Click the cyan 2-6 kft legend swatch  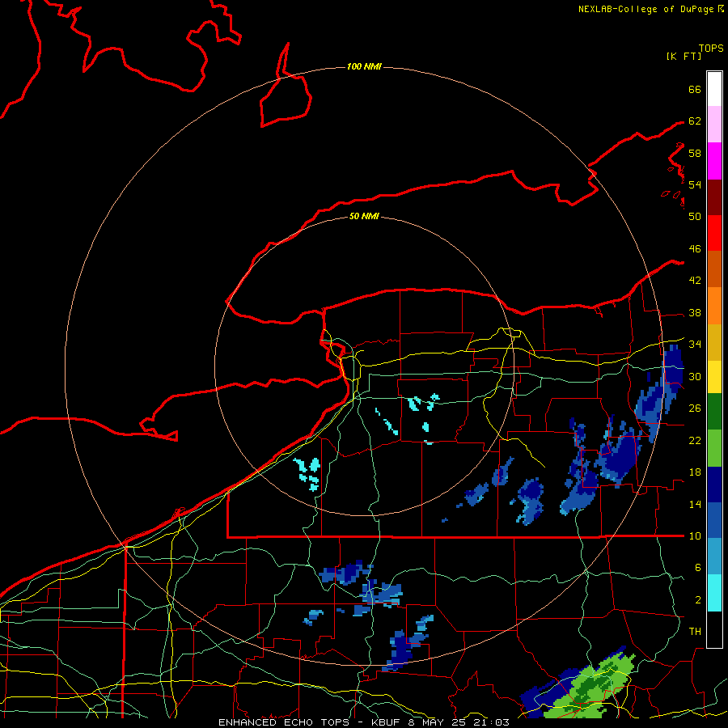click(714, 593)
